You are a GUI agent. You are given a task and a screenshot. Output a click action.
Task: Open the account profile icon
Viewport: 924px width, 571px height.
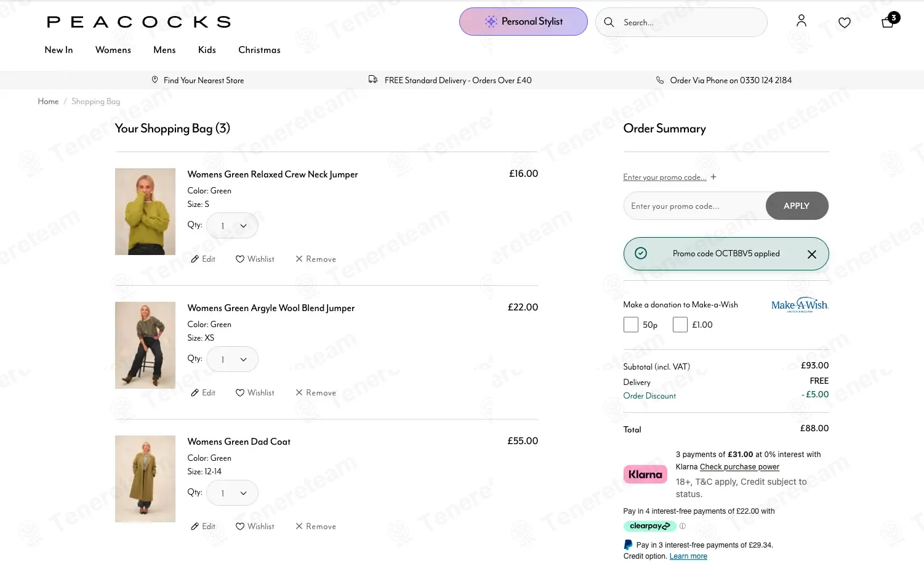[x=801, y=21]
